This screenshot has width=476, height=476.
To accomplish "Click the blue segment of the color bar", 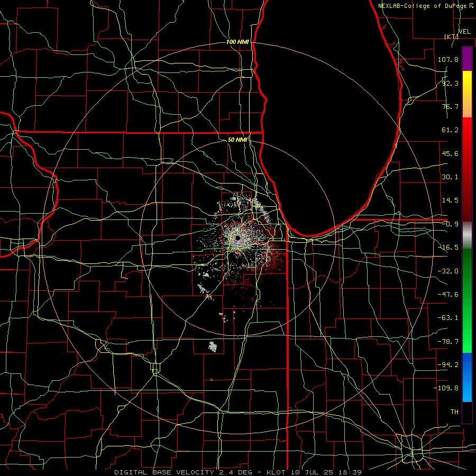I will (x=467, y=377).
